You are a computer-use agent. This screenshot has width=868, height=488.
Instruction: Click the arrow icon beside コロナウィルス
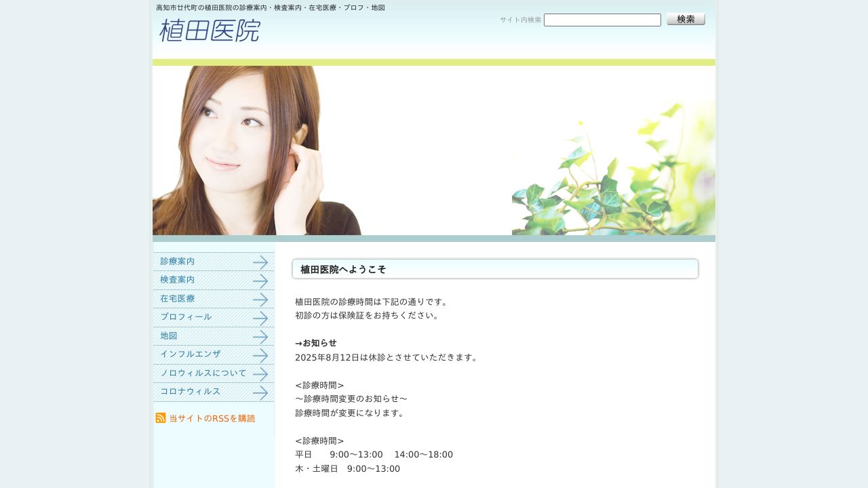click(260, 392)
